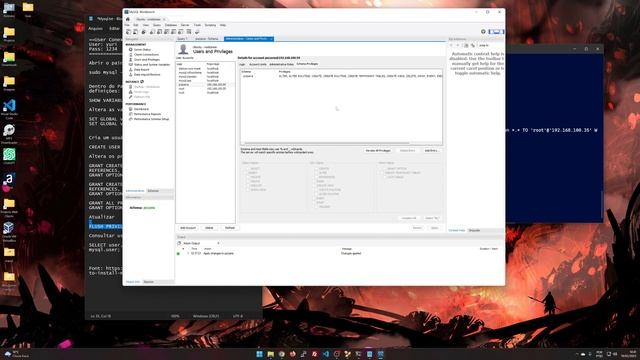Open the Windows Start button
Screen dimensions: 640x360
pyautogui.click(x=259, y=354)
